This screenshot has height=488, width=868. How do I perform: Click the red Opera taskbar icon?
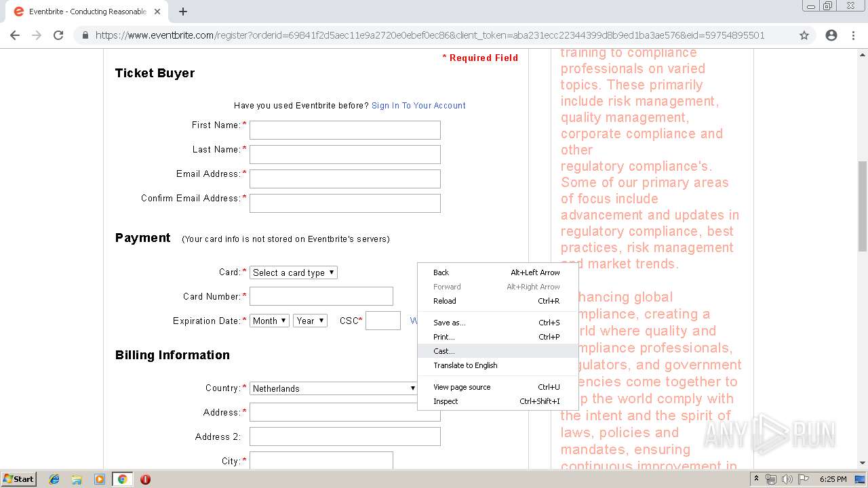pos(145,479)
